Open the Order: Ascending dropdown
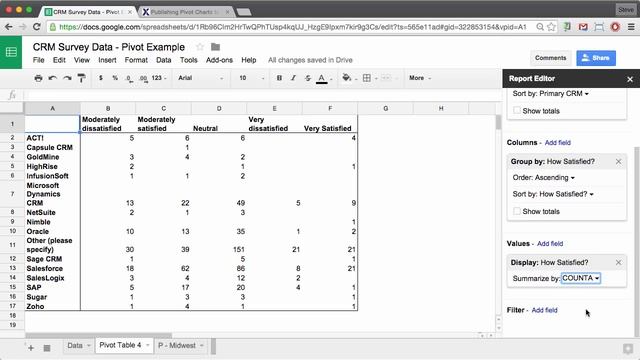The width and height of the screenshot is (640, 360). [x=544, y=178]
